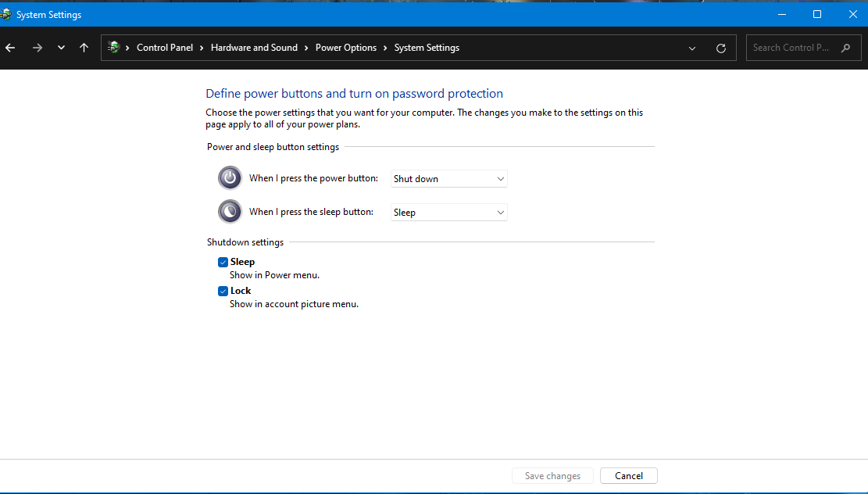Click 'When I press the power button:' label
The height and width of the screenshot is (494, 868).
point(313,178)
